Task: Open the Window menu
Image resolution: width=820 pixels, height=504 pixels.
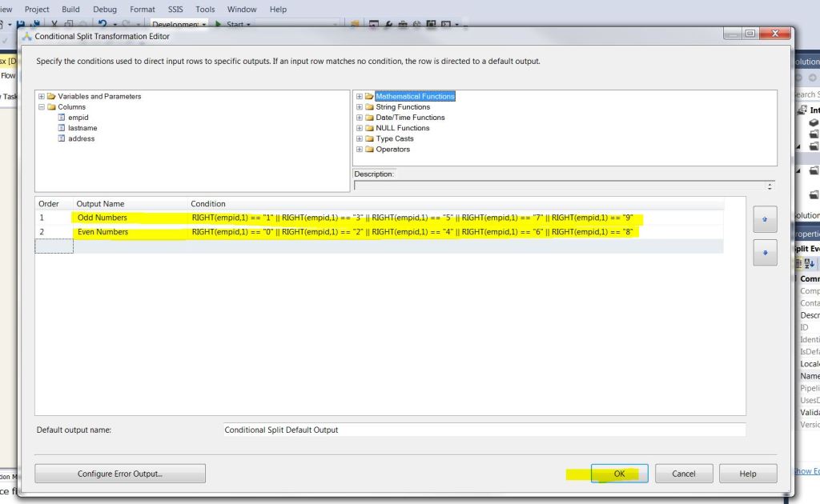Action: [x=242, y=10]
